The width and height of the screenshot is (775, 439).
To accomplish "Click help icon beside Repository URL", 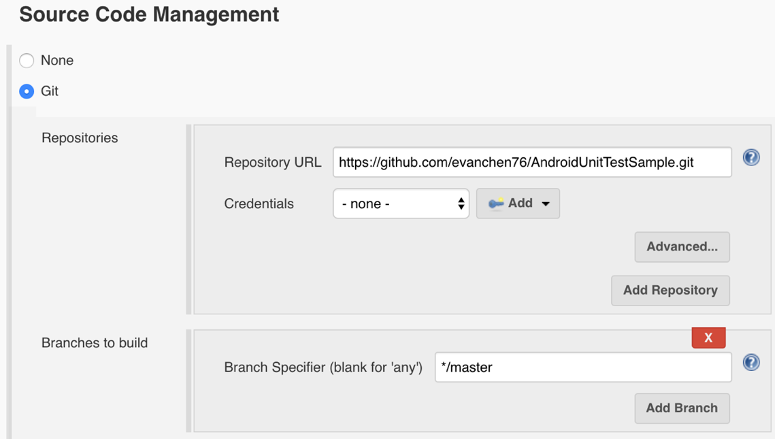I will pyautogui.click(x=751, y=158).
